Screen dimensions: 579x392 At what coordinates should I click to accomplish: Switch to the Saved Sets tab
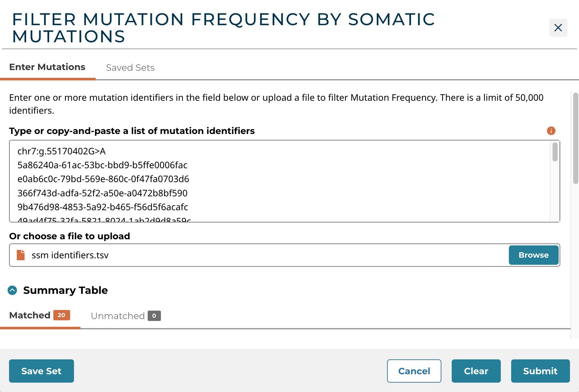[x=130, y=67]
